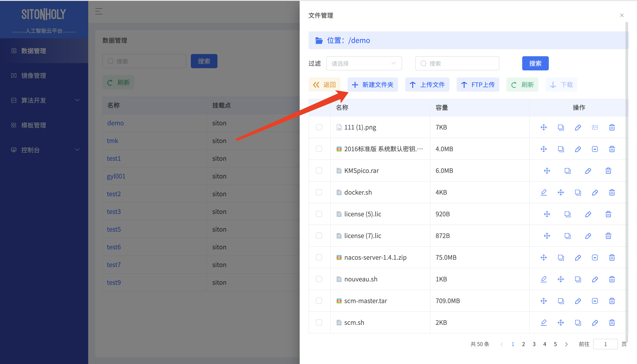Open 模板管理 in the sidebar

pyautogui.click(x=44, y=125)
